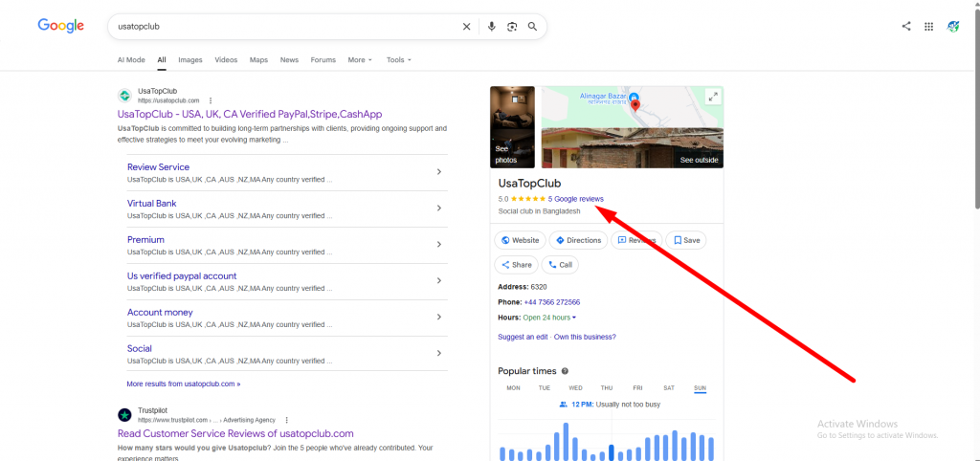Select SAT in popular times
Screen dimensions: 980x461
click(x=669, y=388)
